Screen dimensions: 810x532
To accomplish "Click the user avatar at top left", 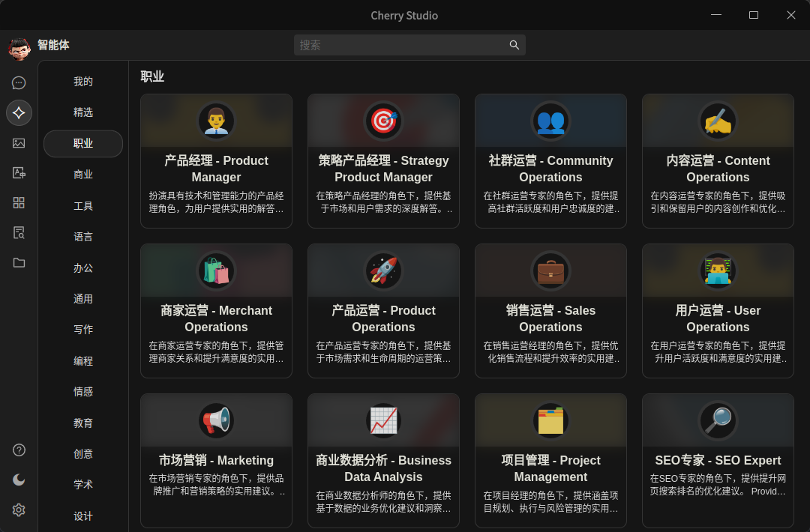I will coord(19,48).
